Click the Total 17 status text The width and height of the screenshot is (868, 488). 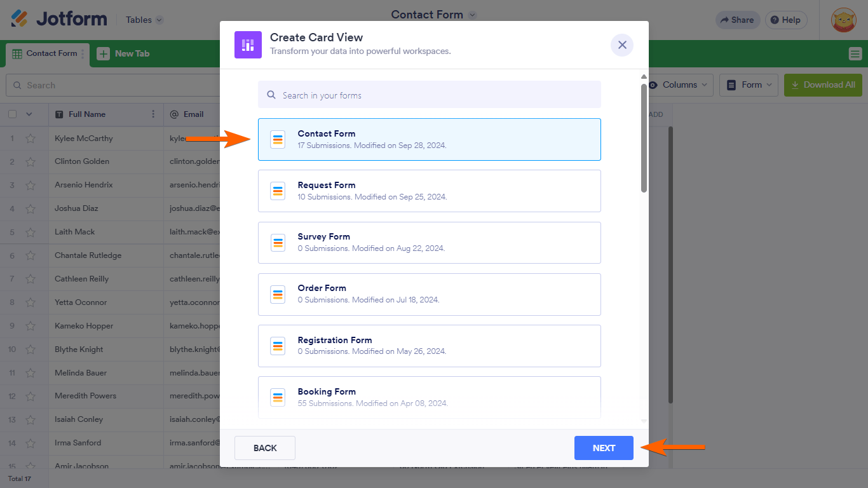pos(19,478)
